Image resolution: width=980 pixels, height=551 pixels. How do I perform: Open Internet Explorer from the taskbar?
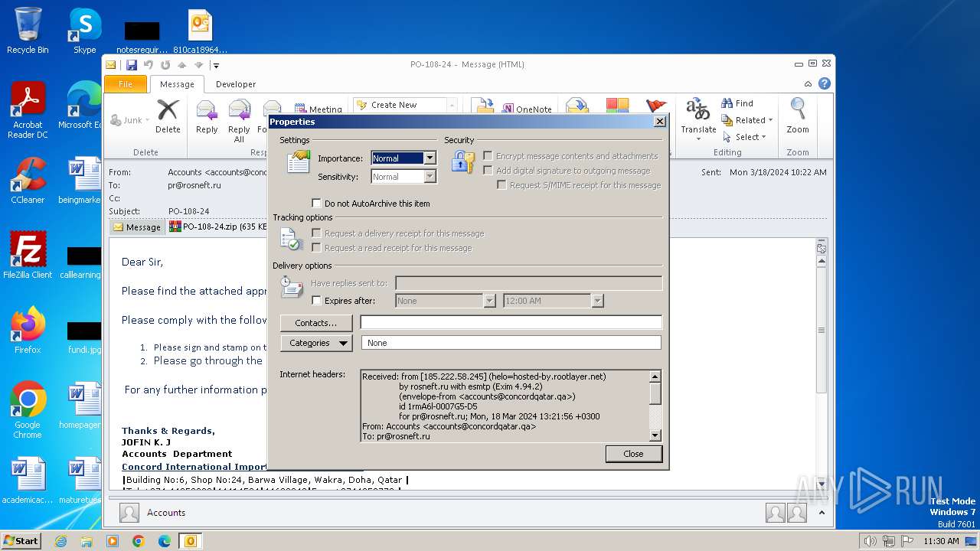(60, 541)
